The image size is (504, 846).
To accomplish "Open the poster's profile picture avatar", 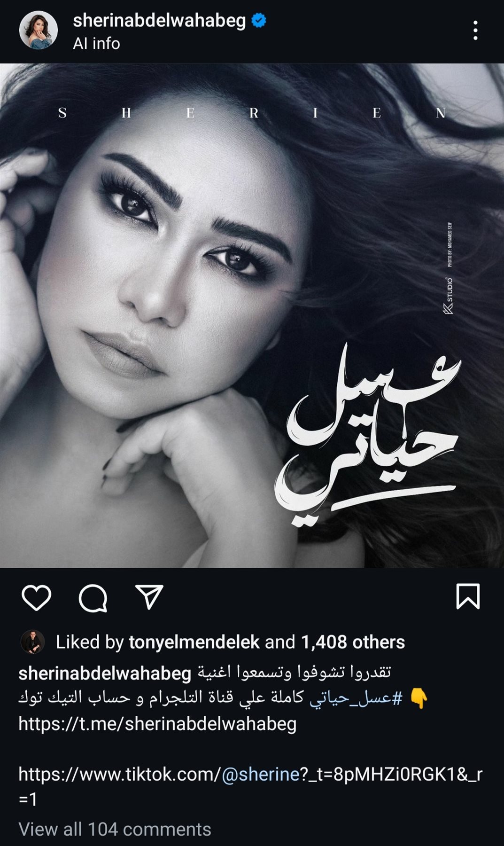I will [x=39, y=30].
